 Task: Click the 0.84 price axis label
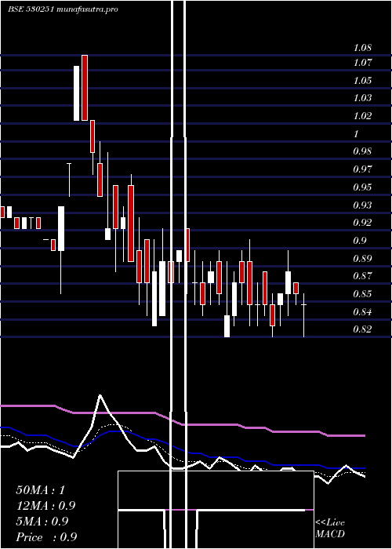click(x=362, y=311)
